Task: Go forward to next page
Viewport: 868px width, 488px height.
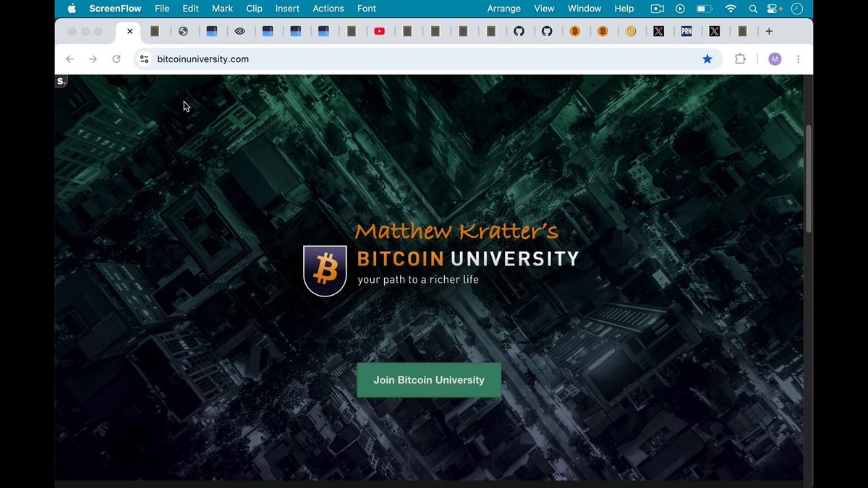Action: tap(93, 59)
